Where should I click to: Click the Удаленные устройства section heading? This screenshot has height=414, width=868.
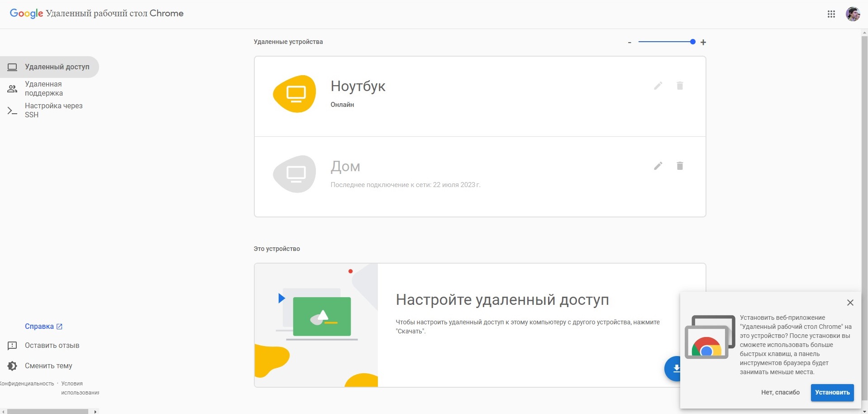click(288, 42)
